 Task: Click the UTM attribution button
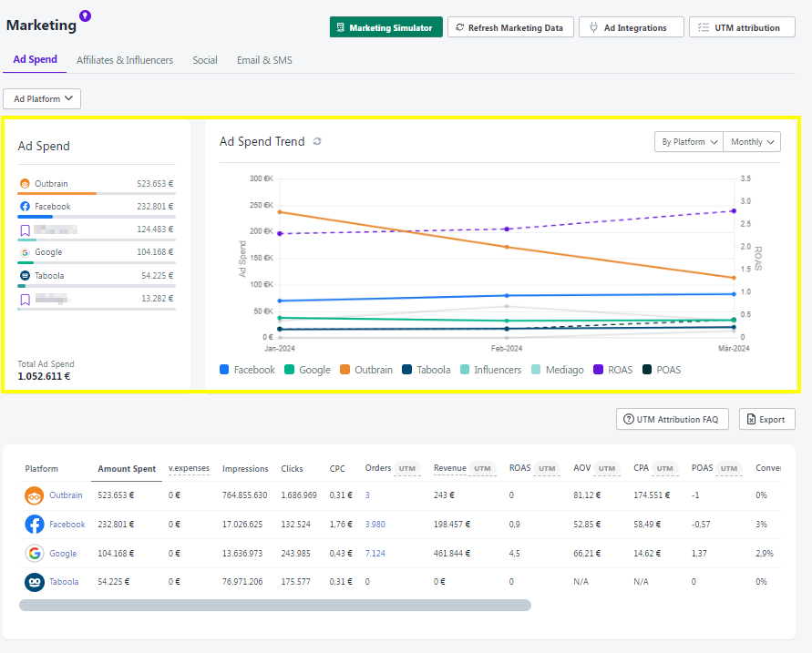[x=742, y=27]
